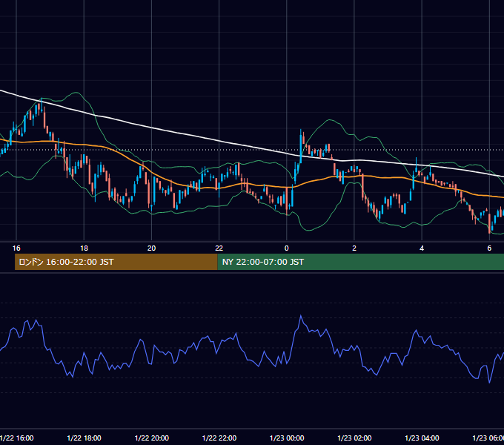Viewport: 504px width, 445px height.
Task: Click the time axis label 22
Action: pos(219,248)
